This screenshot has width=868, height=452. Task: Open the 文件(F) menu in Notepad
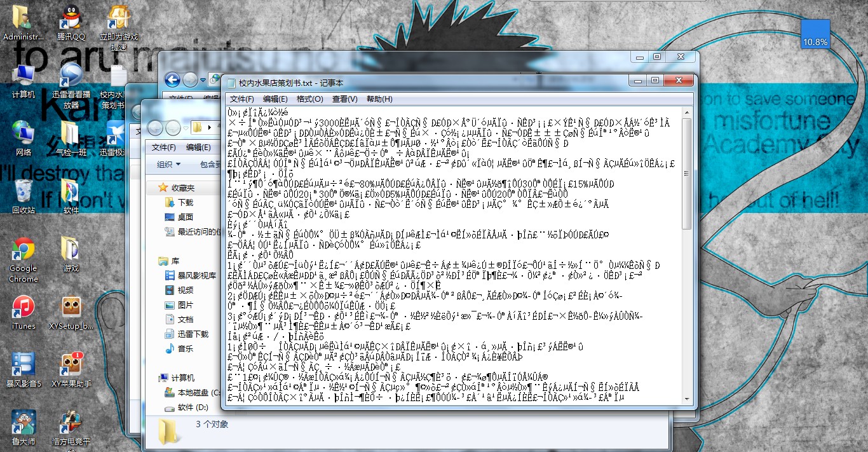click(241, 99)
